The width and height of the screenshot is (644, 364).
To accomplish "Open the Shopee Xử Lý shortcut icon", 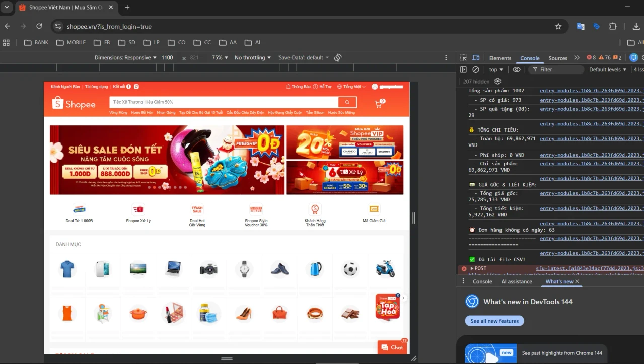I will point(138,210).
